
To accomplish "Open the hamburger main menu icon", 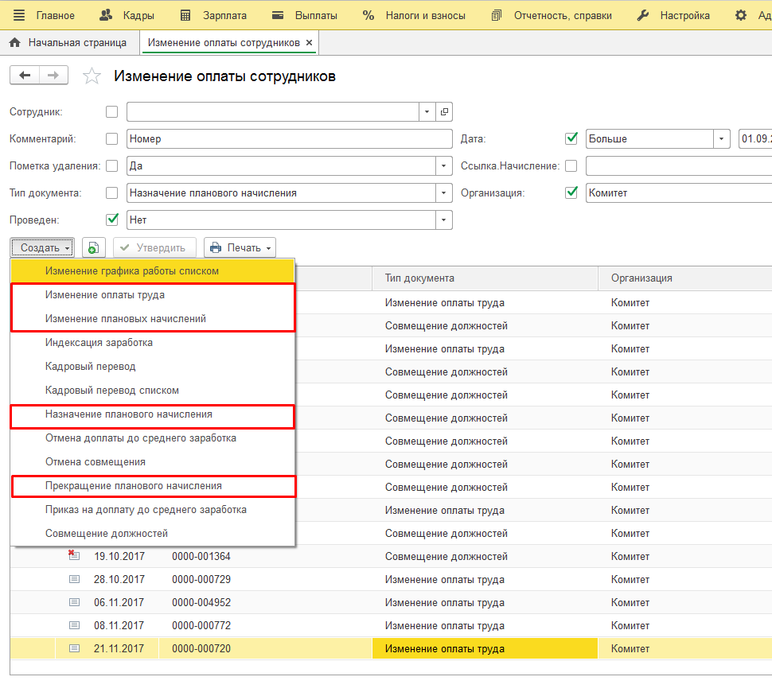I will (18, 15).
